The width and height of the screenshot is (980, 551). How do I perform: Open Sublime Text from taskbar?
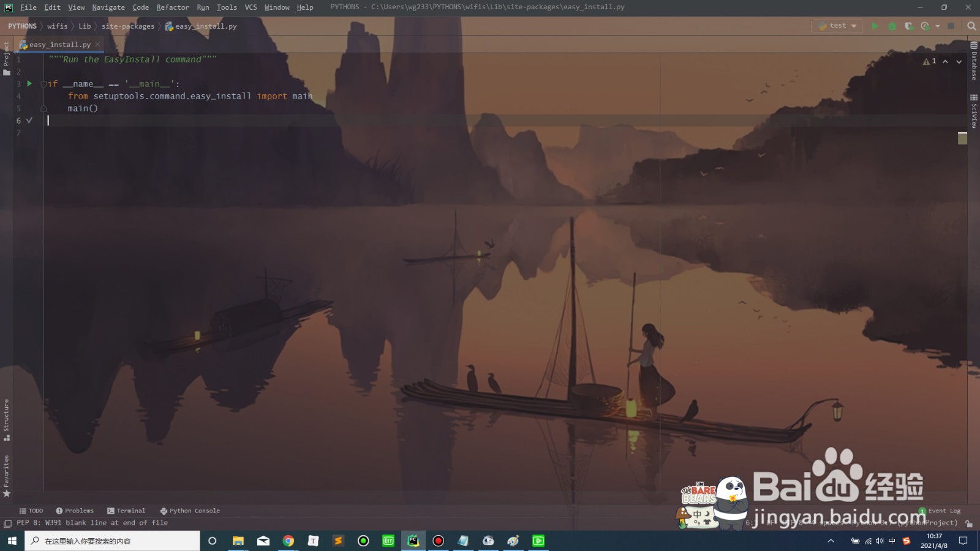tap(338, 541)
